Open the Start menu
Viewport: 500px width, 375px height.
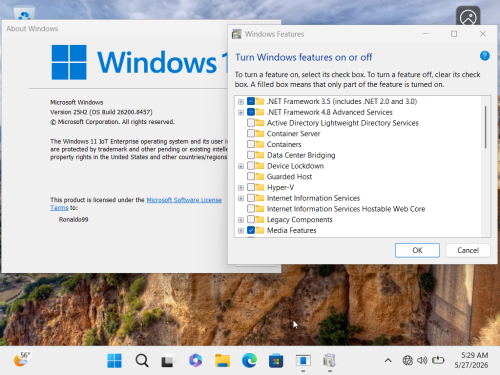point(114,361)
